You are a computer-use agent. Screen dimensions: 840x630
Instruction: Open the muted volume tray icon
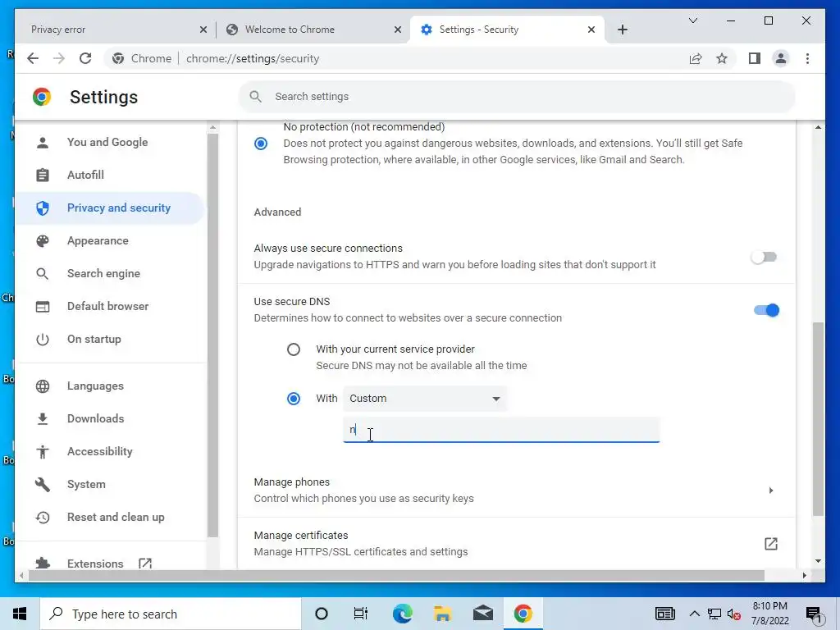click(x=734, y=614)
